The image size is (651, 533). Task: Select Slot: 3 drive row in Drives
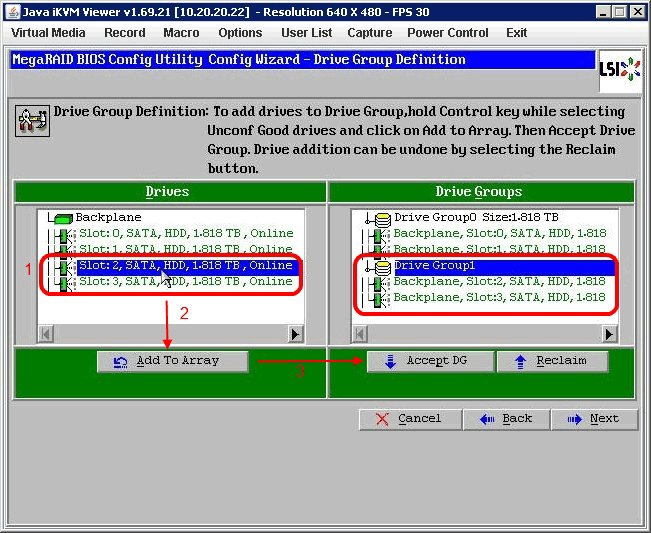click(186, 281)
